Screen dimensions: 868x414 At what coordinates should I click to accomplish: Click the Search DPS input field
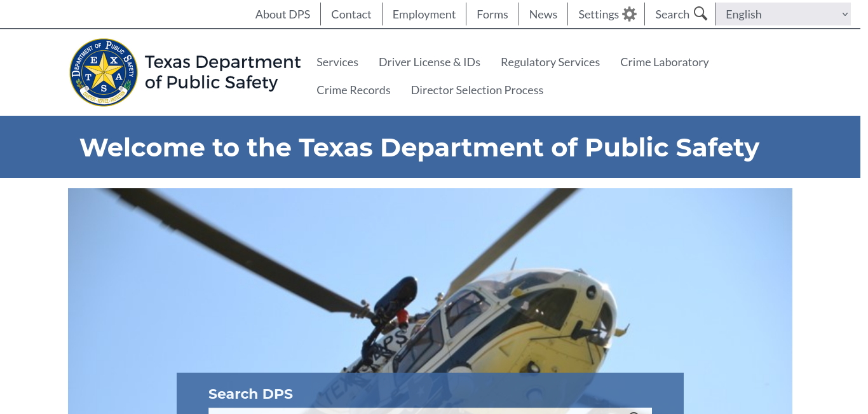coord(430,411)
